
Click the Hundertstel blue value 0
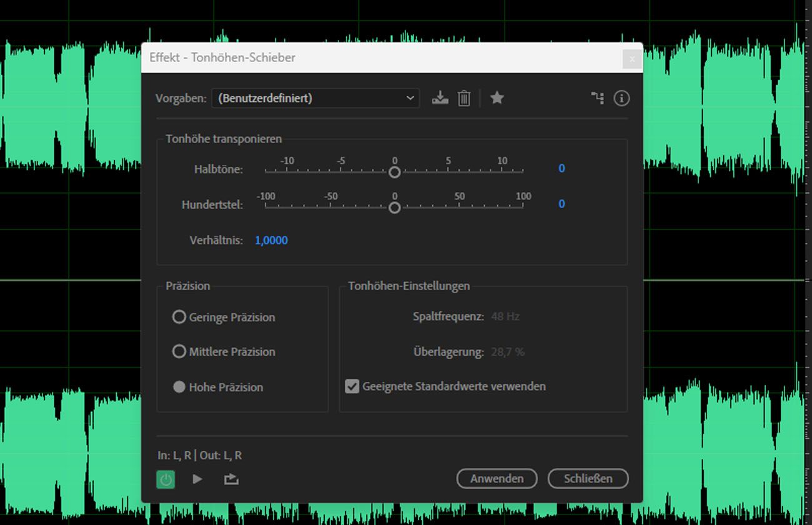[x=562, y=204]
